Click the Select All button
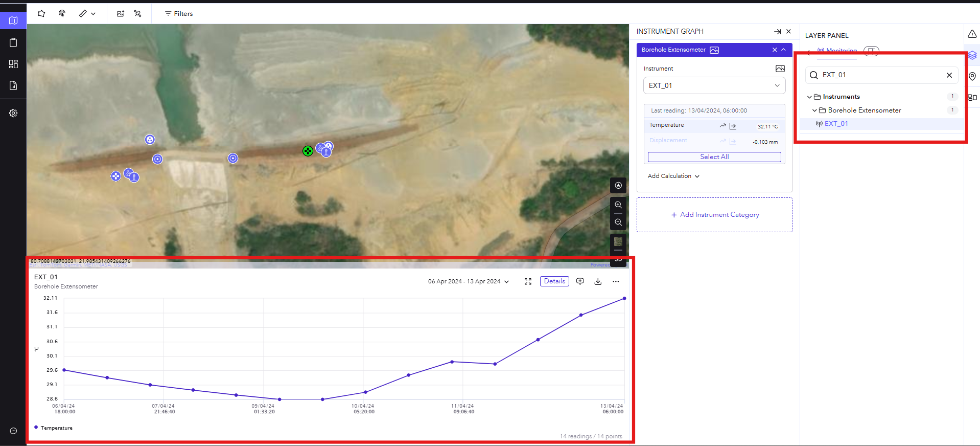This screenshot has width=980, height=446. 714,157
